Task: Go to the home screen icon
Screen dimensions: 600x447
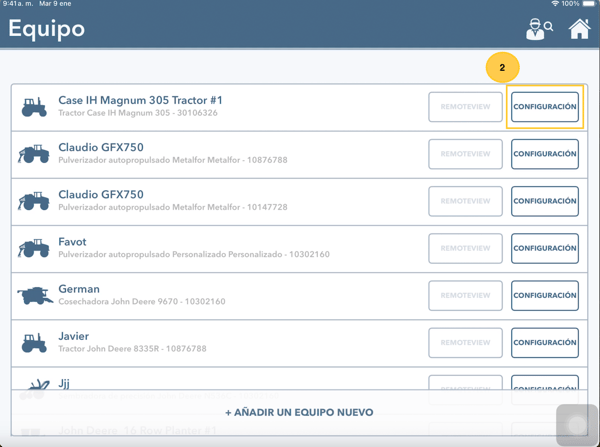Action: [x=579, y=29]
